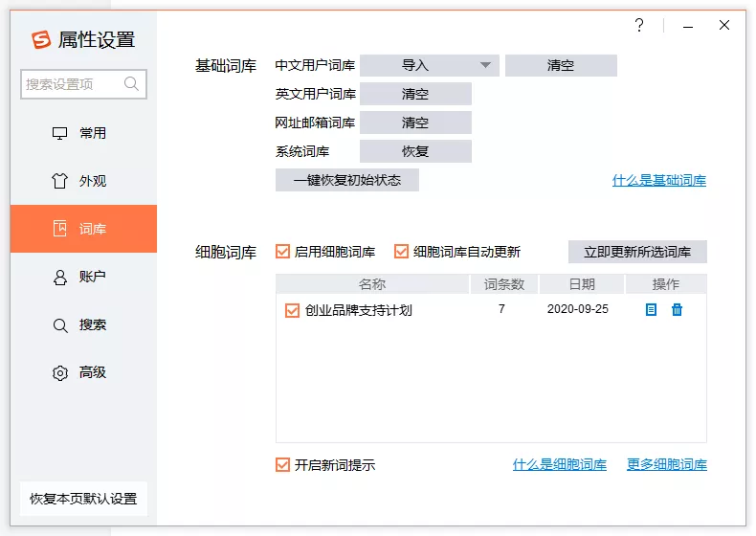The height and width of the screenshot is (536, 756).
Task: Click the Sogou logo icon
Action: pos(41,39)
